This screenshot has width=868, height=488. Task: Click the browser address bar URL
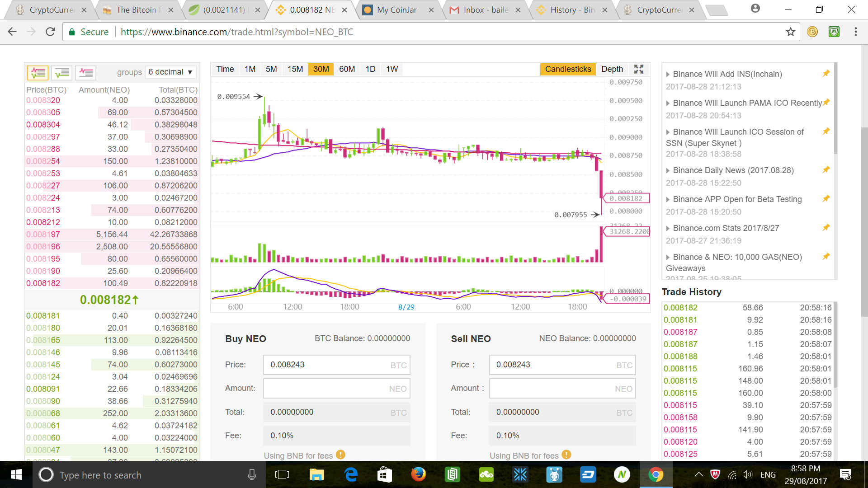pyautogui.click(x=237, y=32)
